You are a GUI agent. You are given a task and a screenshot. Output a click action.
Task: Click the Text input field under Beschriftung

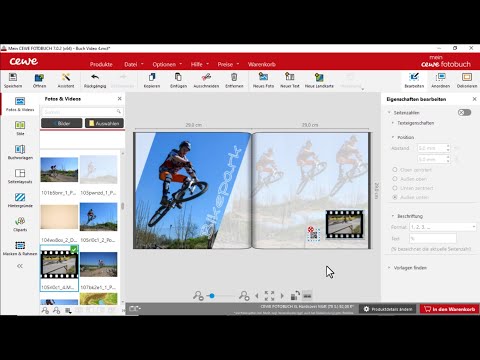[433, 239]
